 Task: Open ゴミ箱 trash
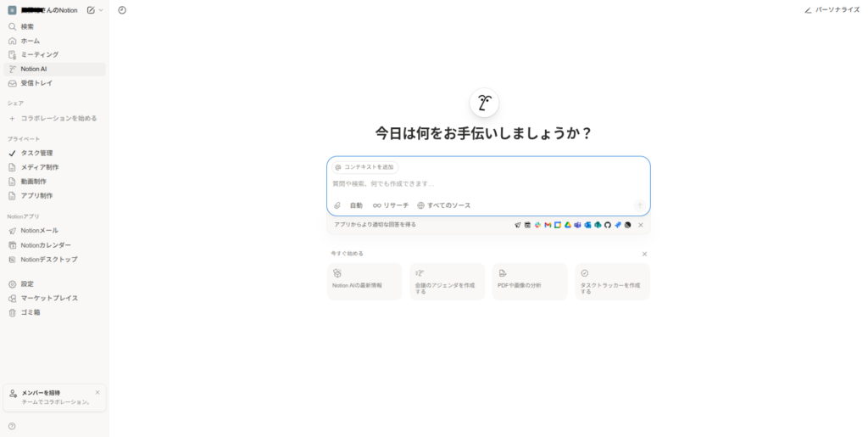click(x=54, y=313)
